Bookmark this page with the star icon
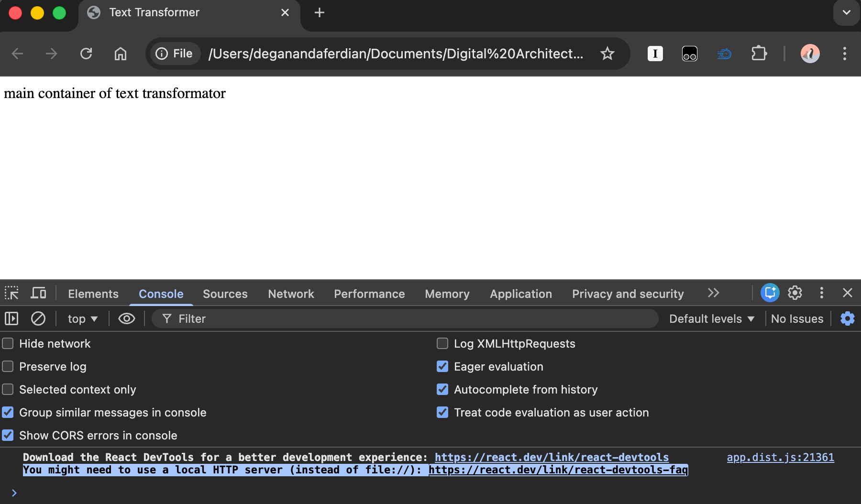Image resolution: width=861 pixels, height=504 pixels. pos(607,54)
